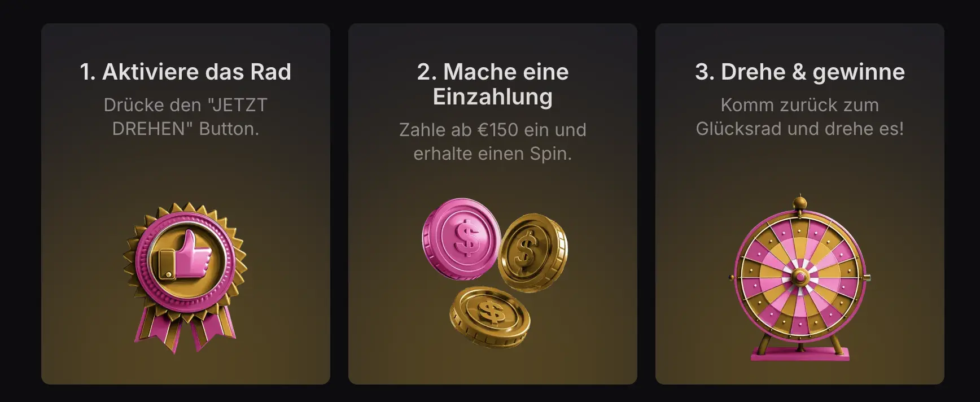Open the second step deposit card

coord(493,204)
